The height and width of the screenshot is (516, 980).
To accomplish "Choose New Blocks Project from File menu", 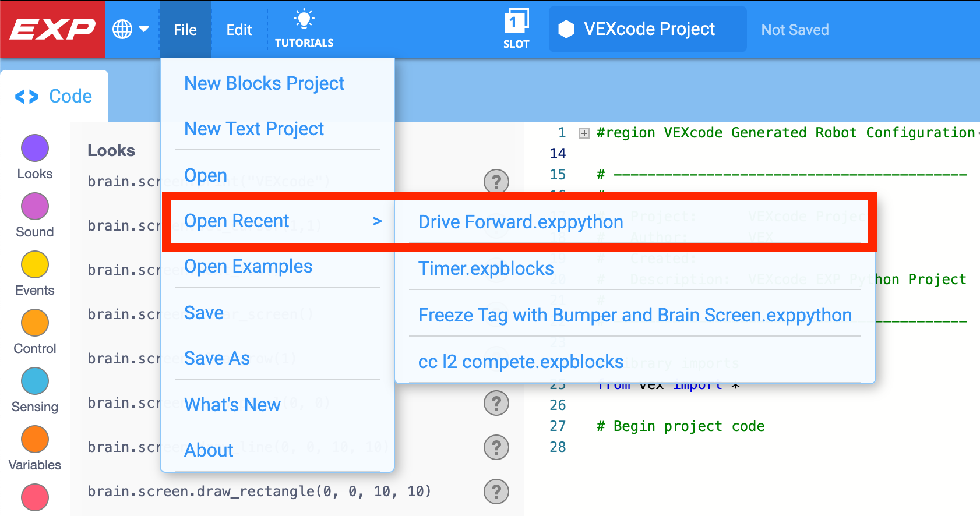I will click(x=265, y=83).
